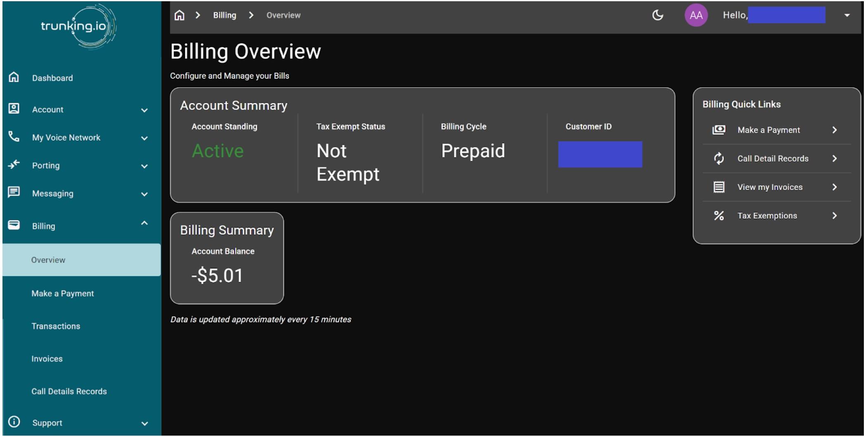868x436 pixels.
Task: Open View my Invoices quick link
Action: tap(770, 187)
